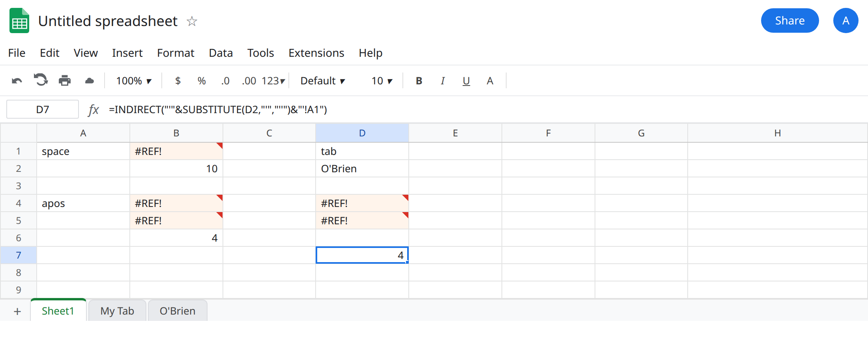Select cell containing 'space'
The height and width of the screenshot is (339, 868).
83,151
